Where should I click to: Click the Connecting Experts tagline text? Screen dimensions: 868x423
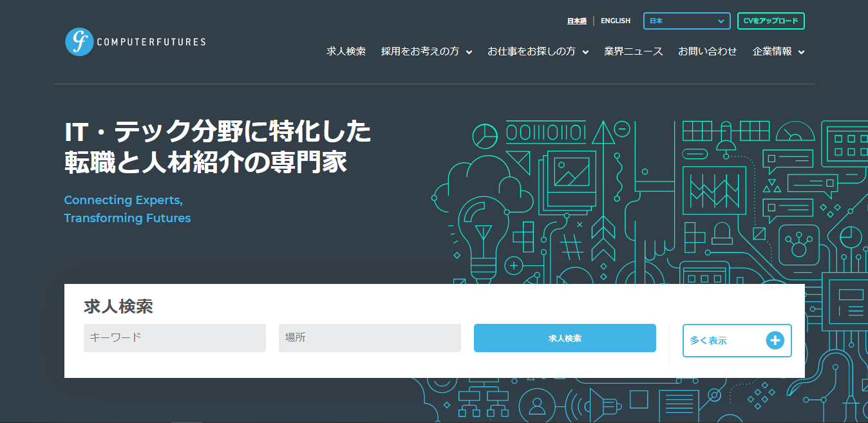123,200
